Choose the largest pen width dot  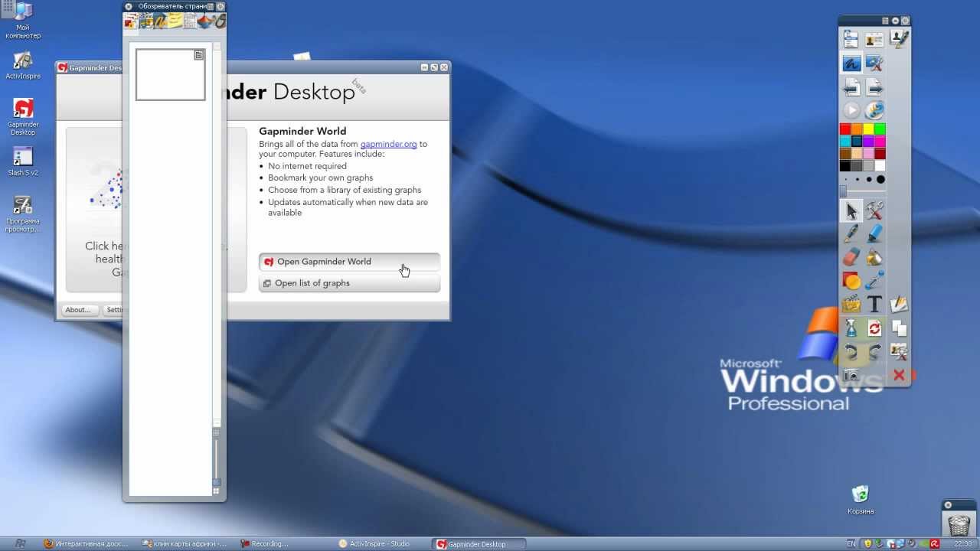pos(880,180)
